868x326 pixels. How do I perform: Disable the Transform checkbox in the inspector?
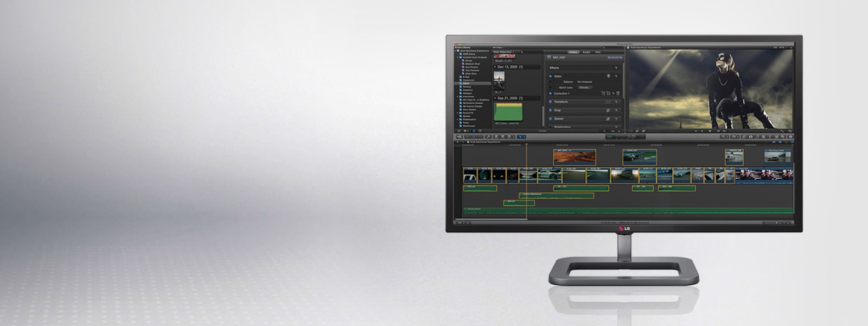click(550, 102)
